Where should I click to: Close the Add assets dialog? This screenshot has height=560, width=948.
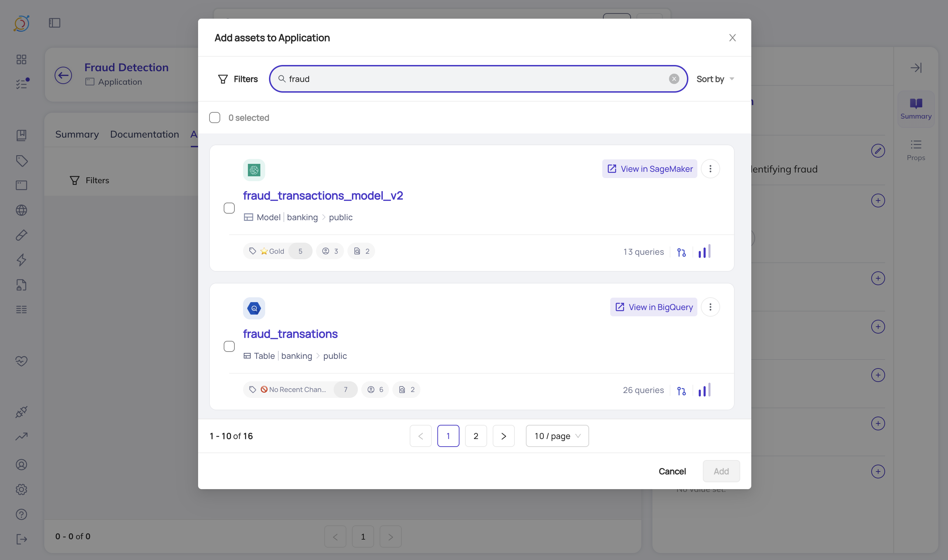[732, 38]
